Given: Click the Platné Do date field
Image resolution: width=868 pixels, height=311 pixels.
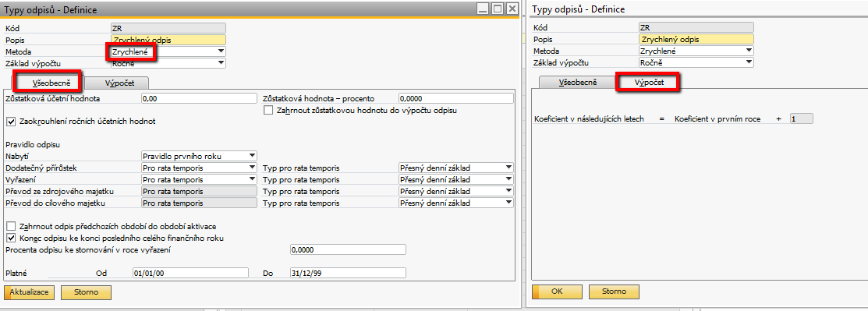Looking at the screenshot, I should (348, 273).
